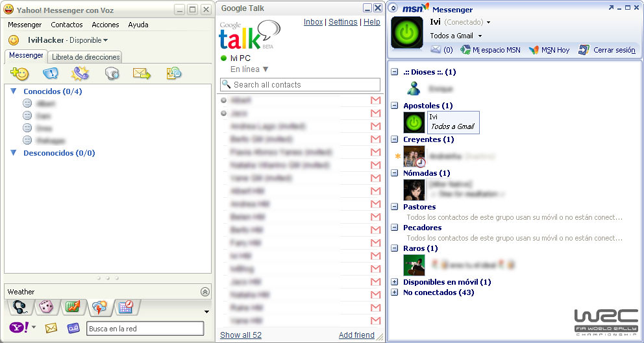This screenshot has width=644, height=343.
Task: Click the mail envelope icon beside Y! logo
Action: tap(51, 328)
